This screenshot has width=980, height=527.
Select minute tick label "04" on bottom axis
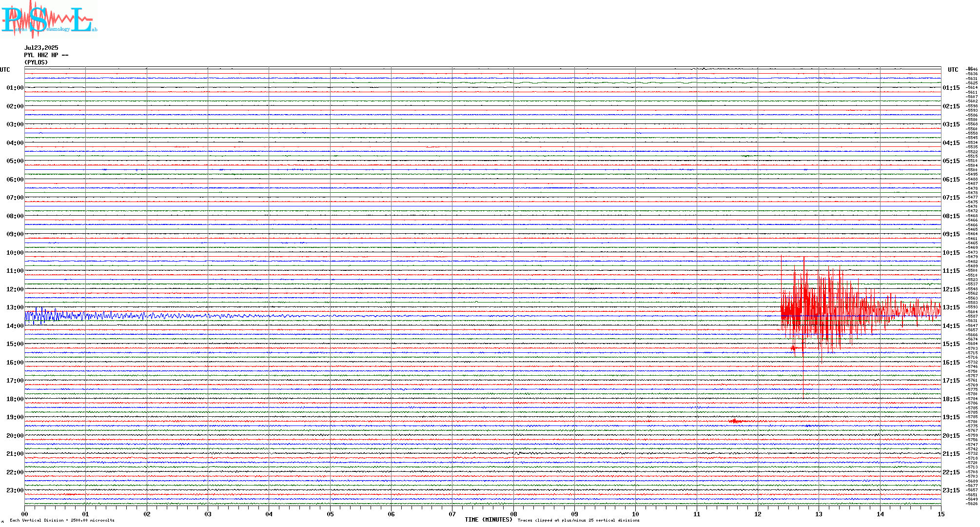click(269, 514)
